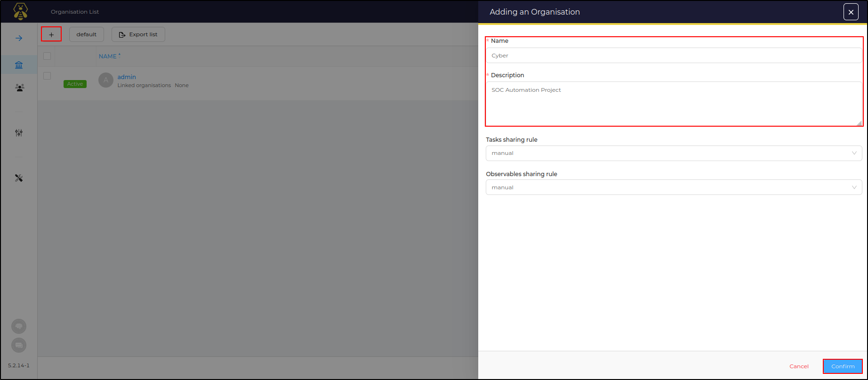Click the default filter button
868x380 pixels.
pos(87,34)
